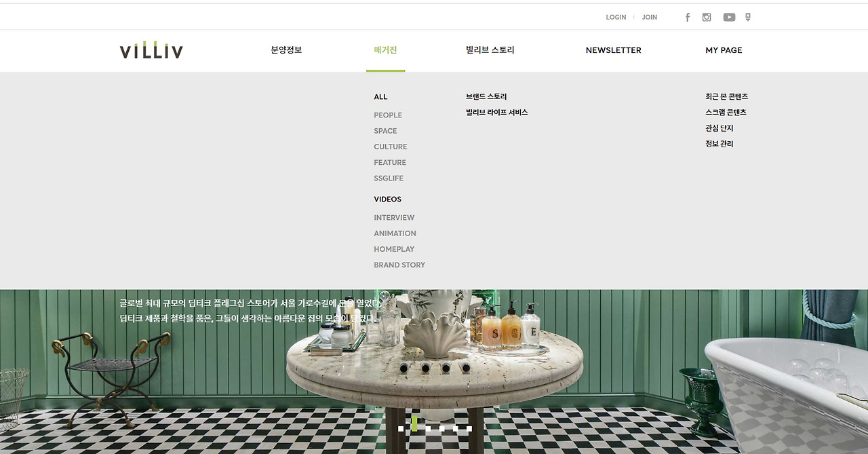Open the Naver post icon

pyautogui.click(x=748, y=17)
